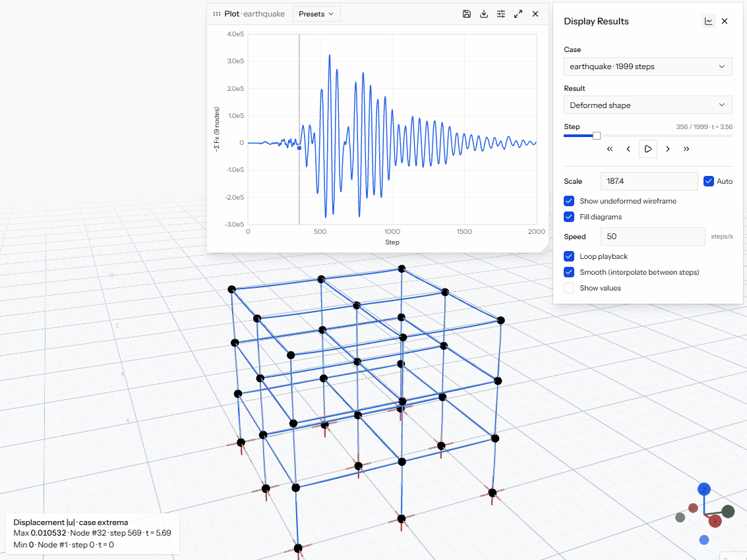Click the large red axis ball of gizmo

point(715,521)
